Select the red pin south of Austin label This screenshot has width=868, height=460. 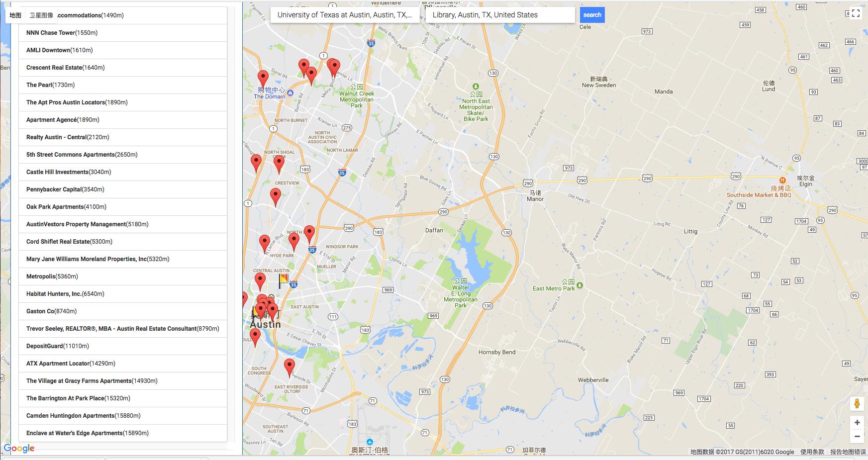(x=255, y=338)
